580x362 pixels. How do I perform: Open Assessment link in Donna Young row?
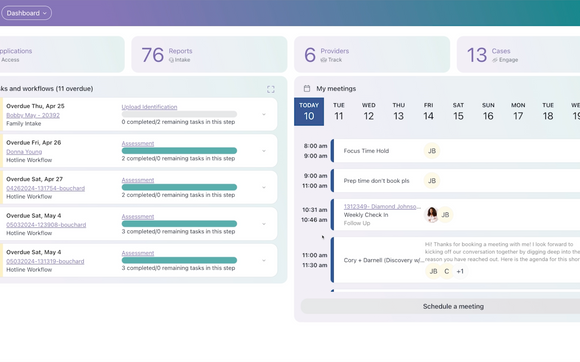(x=138, y=143)
